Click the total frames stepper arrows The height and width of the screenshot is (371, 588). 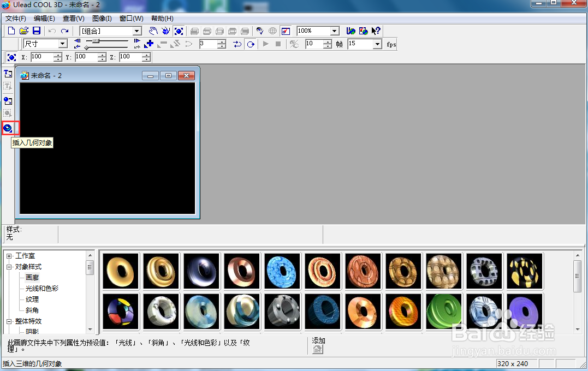pyautogui.click(x=328, y=44)
